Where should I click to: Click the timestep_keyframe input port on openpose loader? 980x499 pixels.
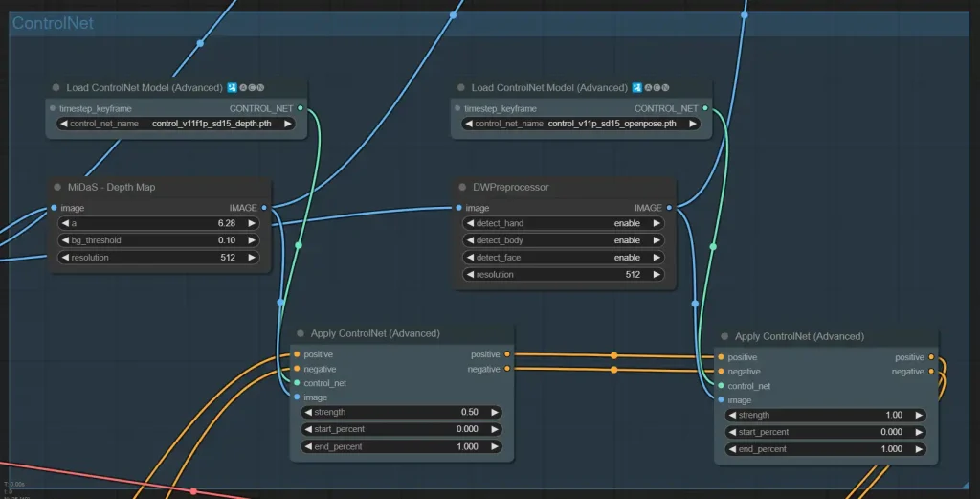point(458,108)
